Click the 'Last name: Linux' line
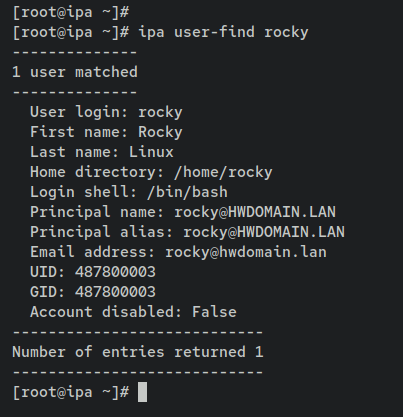The image size is (403, 417). tap(102, 152)
